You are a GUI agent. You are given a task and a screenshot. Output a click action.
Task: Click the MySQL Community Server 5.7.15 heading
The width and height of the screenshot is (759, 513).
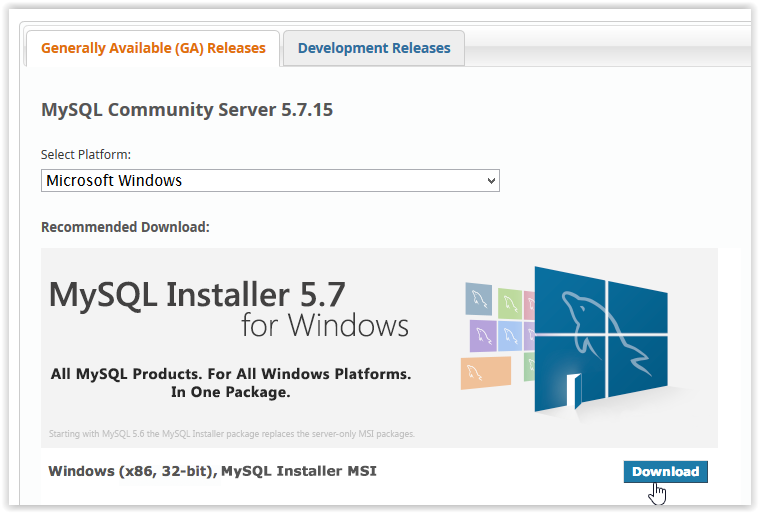click(x=187, y=109)
